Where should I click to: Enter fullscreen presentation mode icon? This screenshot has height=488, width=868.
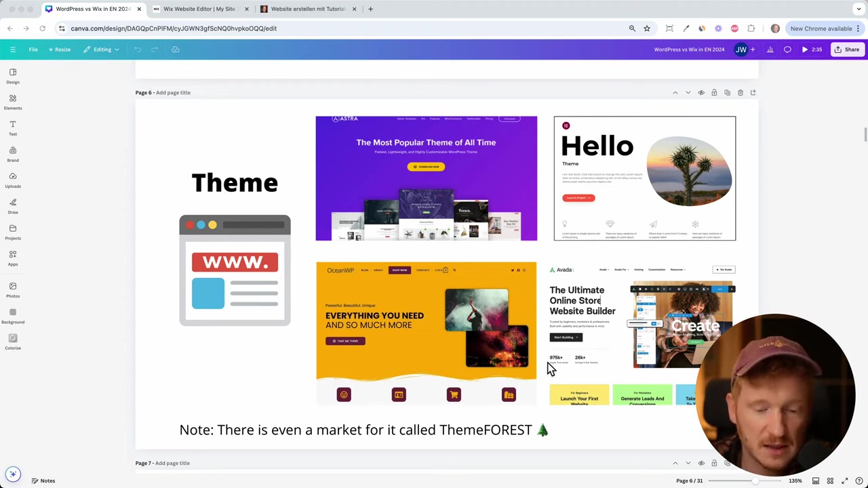coord(844,481)
